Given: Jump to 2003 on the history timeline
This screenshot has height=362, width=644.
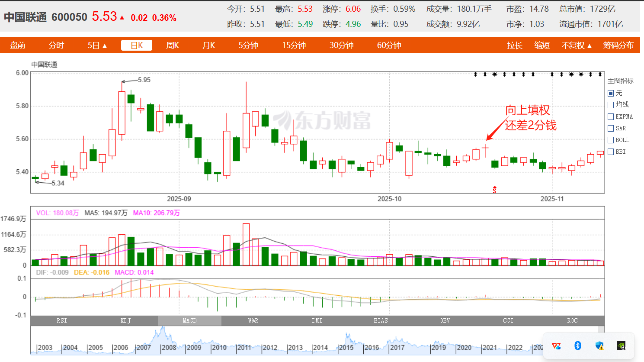Looking at the screenshot, I should coord(45,348).
